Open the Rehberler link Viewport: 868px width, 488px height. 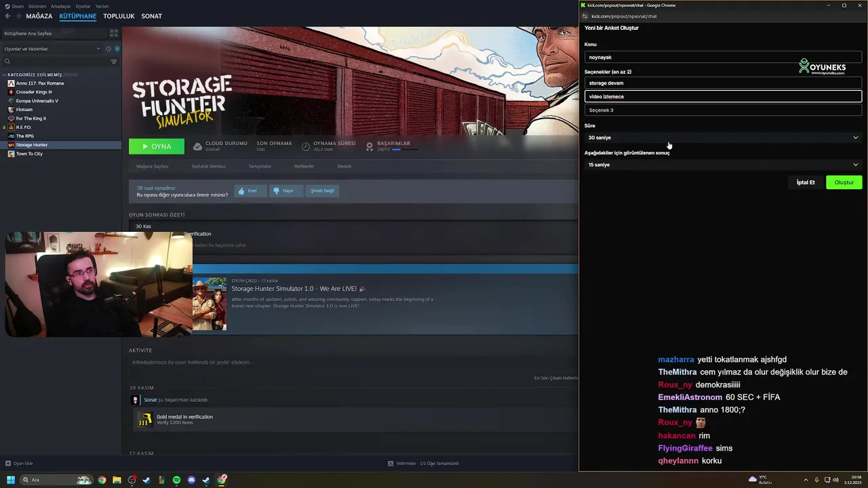point(304,166)
